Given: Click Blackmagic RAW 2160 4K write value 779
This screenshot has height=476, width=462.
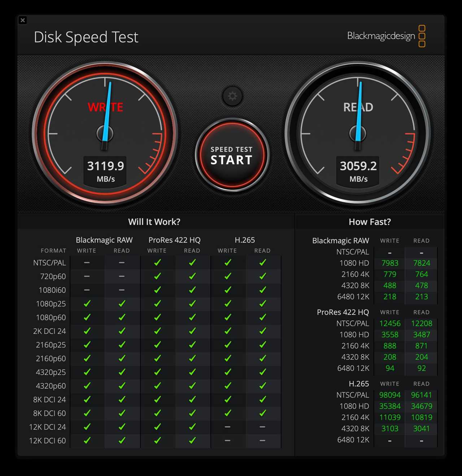Looking at the screenshot, I should click(390, 274).
